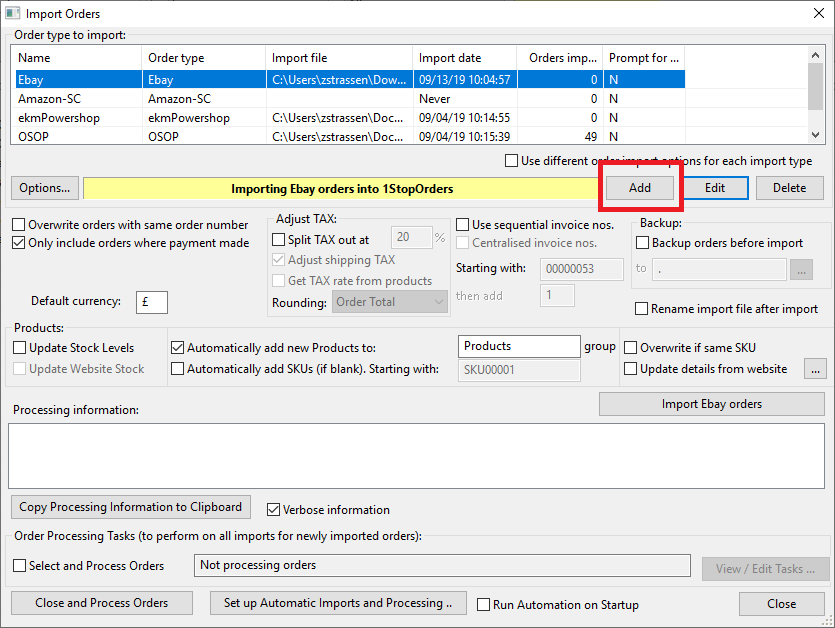Click the 49 orders imported cell
The image size is (835, 628).
click(x=560, y=136)
